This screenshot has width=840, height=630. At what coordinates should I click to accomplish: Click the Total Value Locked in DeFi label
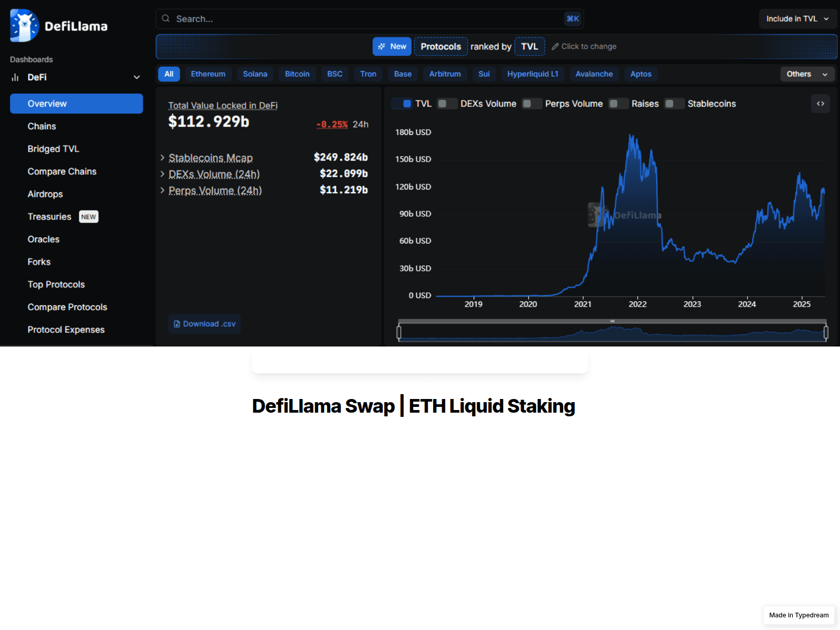pos(223,106)
